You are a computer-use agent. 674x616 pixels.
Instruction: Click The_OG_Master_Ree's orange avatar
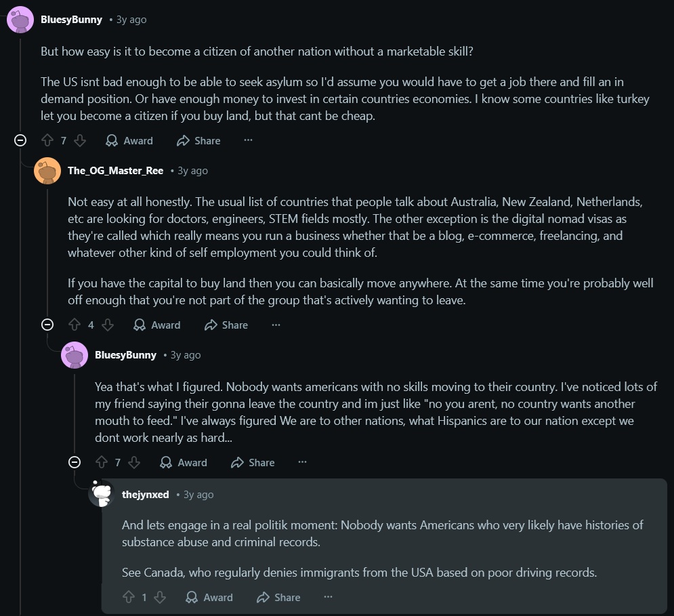pos(47,171)
